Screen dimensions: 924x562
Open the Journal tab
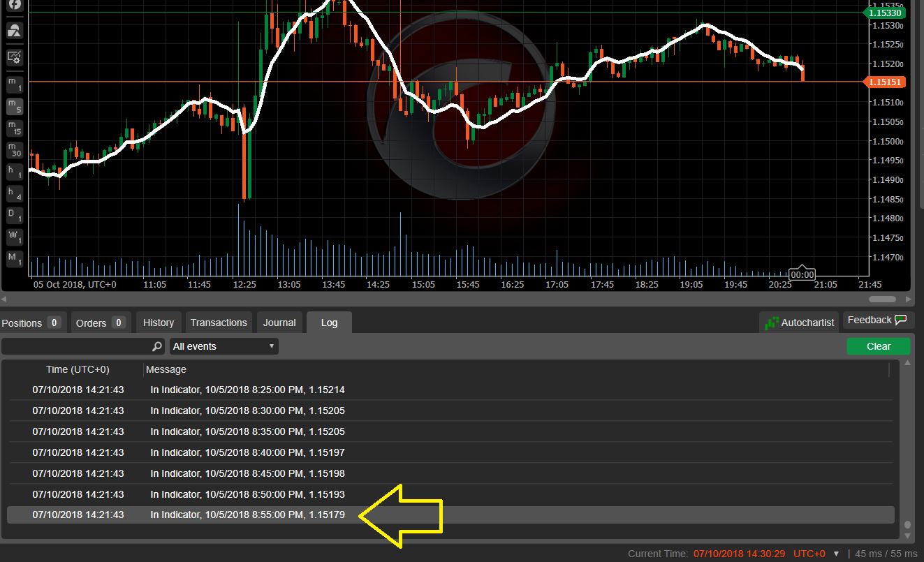pos(279,323)
